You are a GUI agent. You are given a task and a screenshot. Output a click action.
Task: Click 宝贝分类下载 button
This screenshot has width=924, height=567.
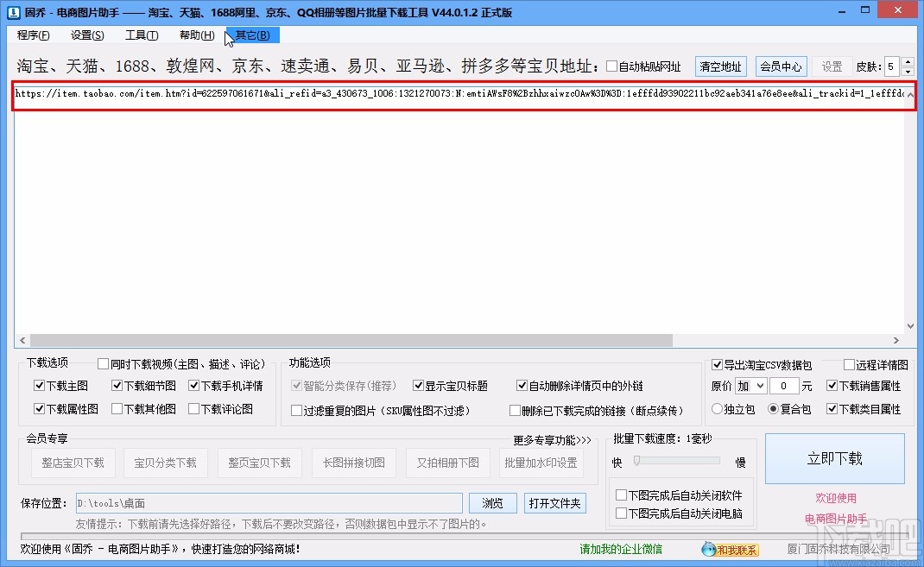point(166,463)
